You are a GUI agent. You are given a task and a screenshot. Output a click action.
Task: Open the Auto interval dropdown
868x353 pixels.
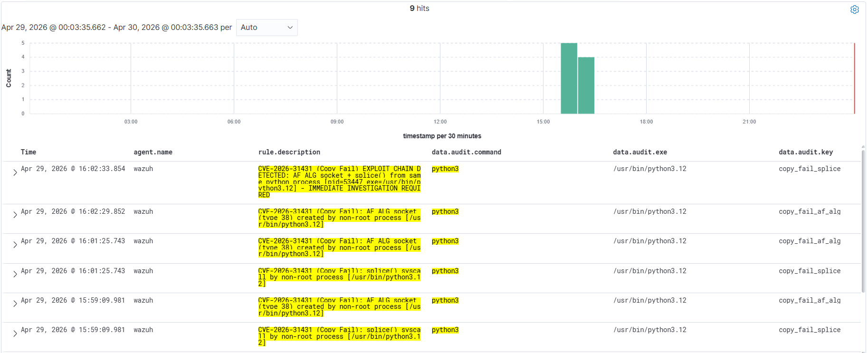tap(267, 28)
